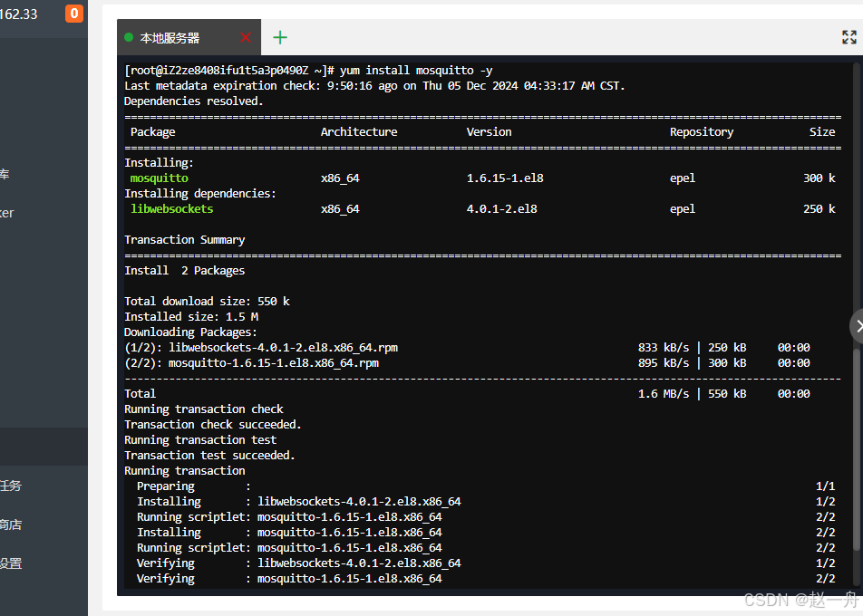Click 'Installed size: 1.5 M' line
This screenshot has height=616, width=863.
coord(191,317)
